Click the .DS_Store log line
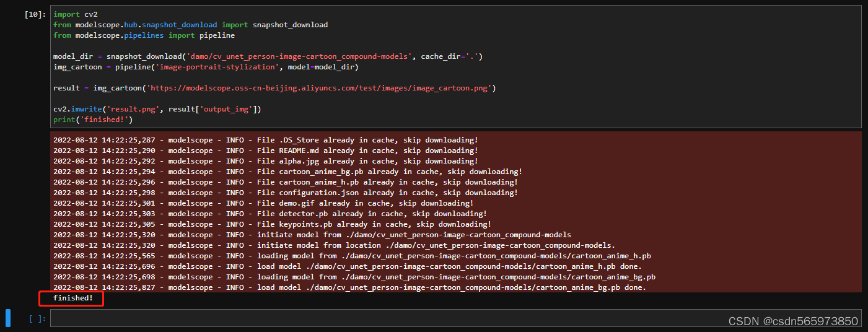Viewport: 868px width, 332px height. tap(265, 140)
